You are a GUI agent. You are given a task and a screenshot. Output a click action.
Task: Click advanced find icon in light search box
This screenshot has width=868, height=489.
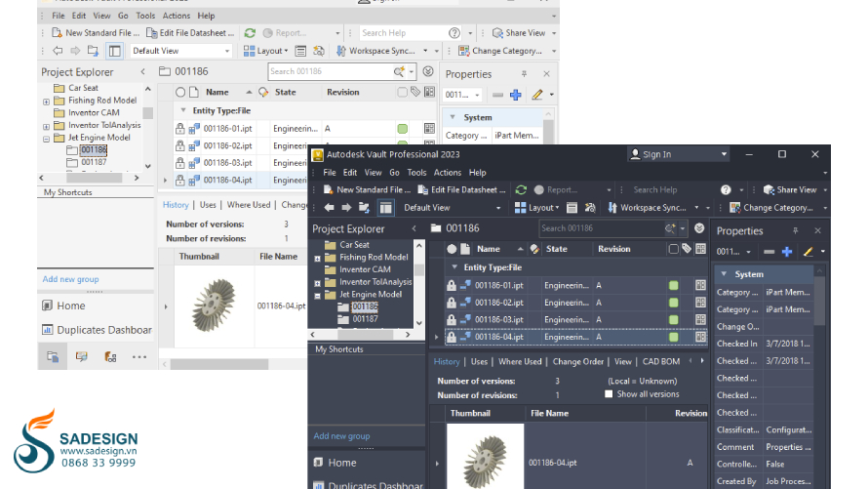pos(399,71)
